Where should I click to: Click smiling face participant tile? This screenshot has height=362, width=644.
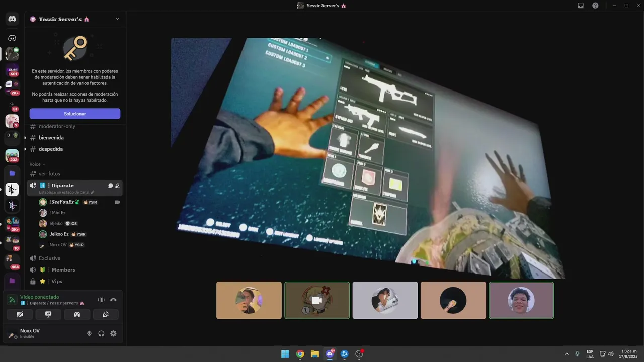coord(521,300)
